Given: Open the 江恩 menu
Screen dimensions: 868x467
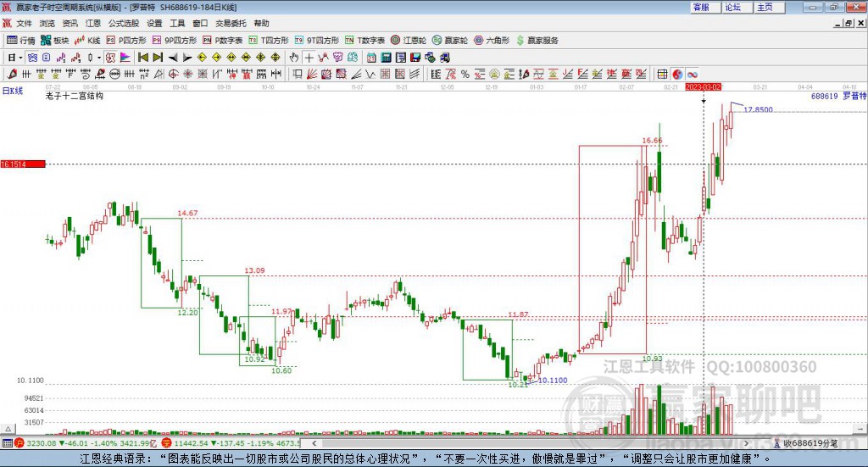Looking at the screenshot, I should [93, 23].
